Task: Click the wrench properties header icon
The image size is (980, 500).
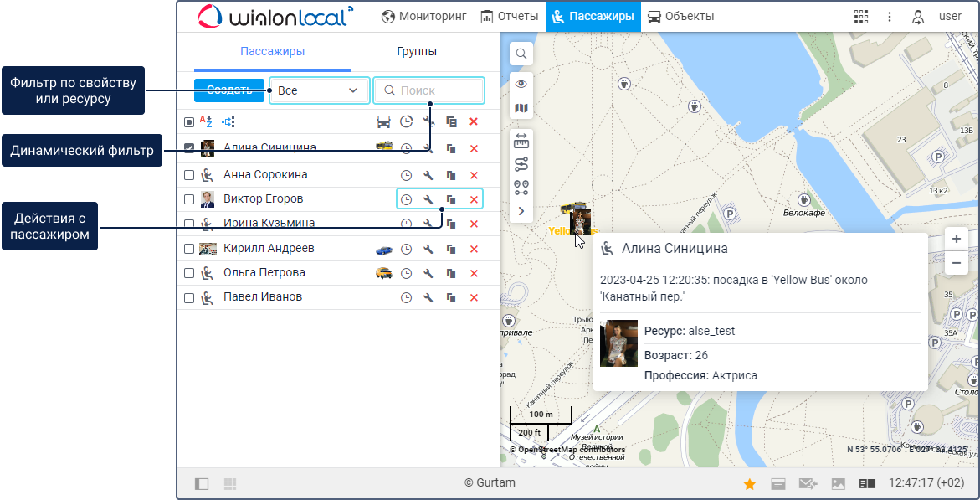Action: point(428,121)
